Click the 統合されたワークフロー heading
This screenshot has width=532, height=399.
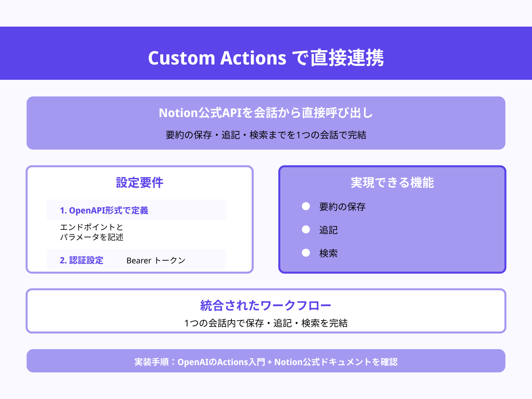pyautogui.click(x=266, y=304)
